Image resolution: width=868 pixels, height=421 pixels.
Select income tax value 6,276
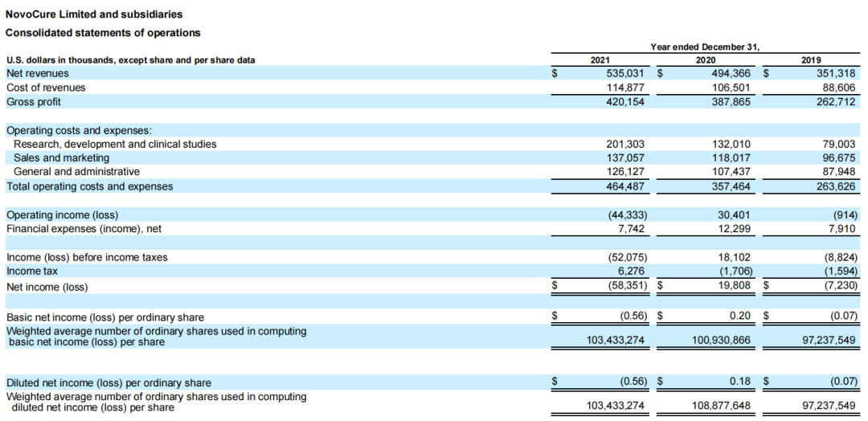[x=631, y=271]
